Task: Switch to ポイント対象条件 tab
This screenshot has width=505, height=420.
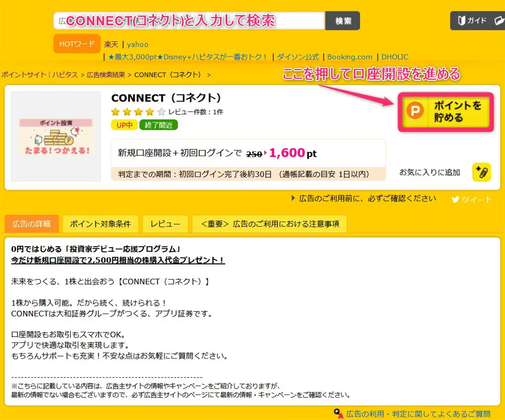Action: pyautogui.click(x=100, y=224)
